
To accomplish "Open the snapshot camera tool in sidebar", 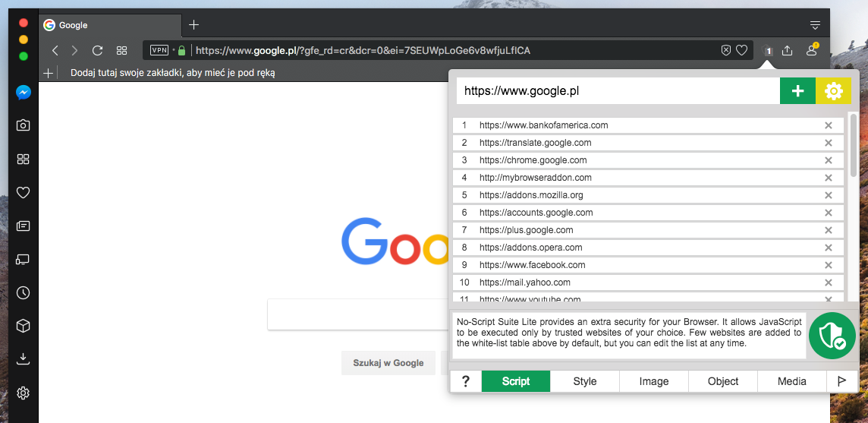I will coord(24,125).
